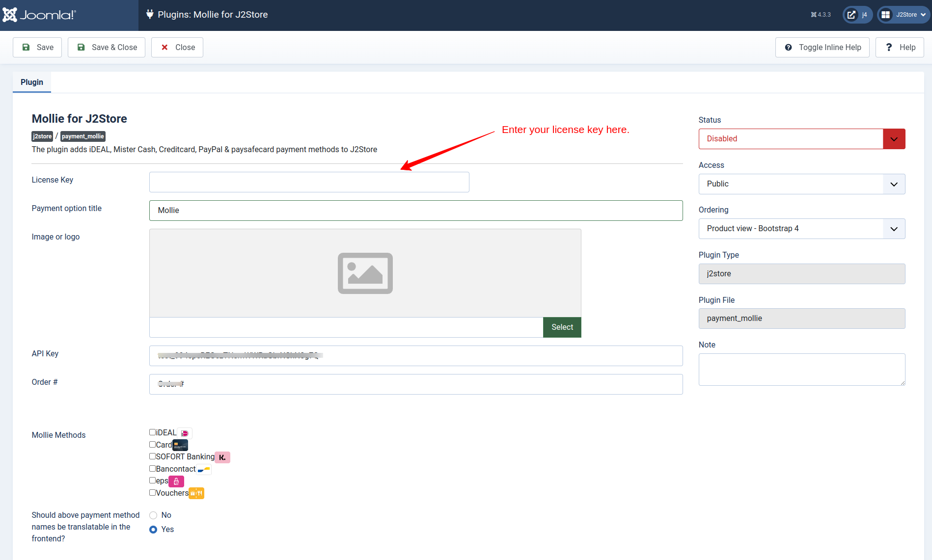Open the j4 site preview link
Image resolution: width=932 pixels, height=560 pixels.
857,15
